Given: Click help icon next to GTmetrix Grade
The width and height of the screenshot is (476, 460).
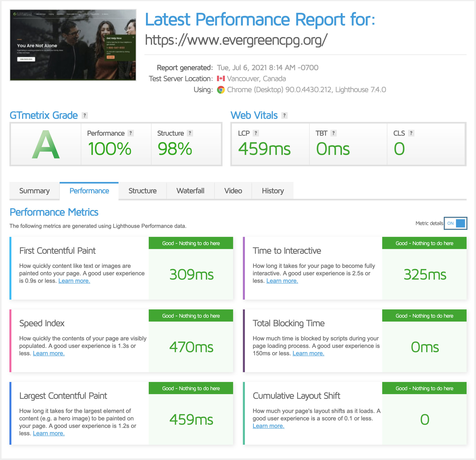Looking at the screenshot, I should pos(85,115).
